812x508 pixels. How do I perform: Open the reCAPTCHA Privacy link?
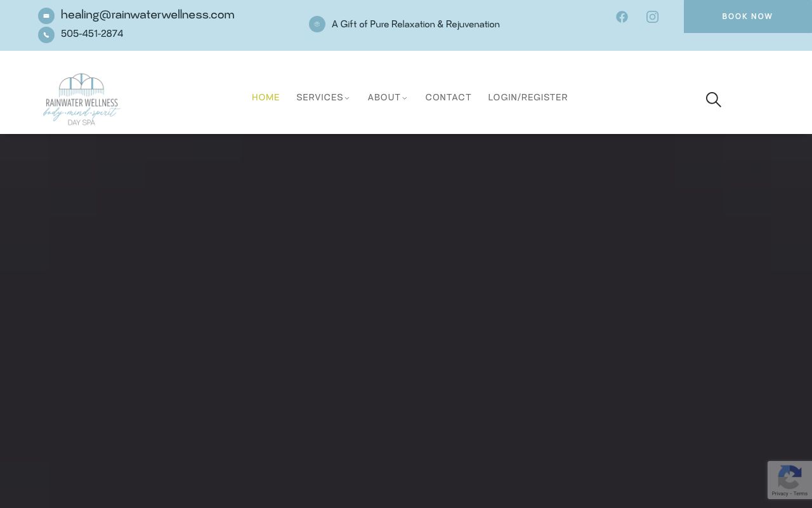point(779,493)
